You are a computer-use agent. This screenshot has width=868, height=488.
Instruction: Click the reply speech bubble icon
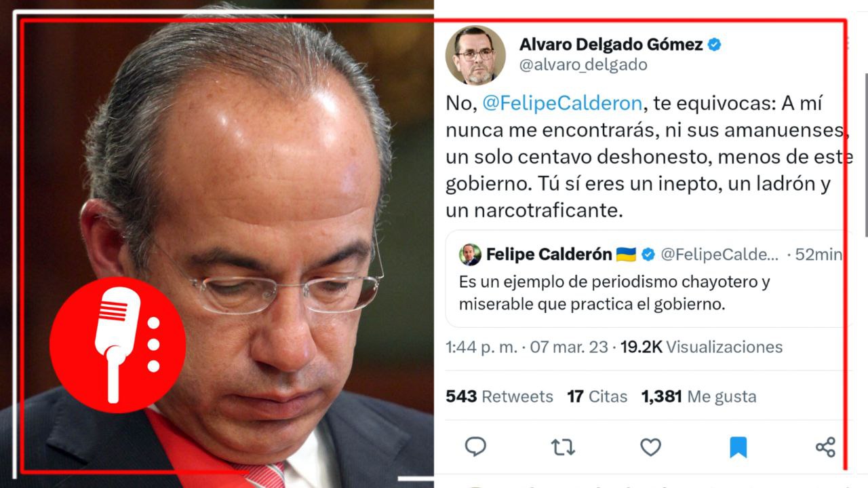(475, 447)
